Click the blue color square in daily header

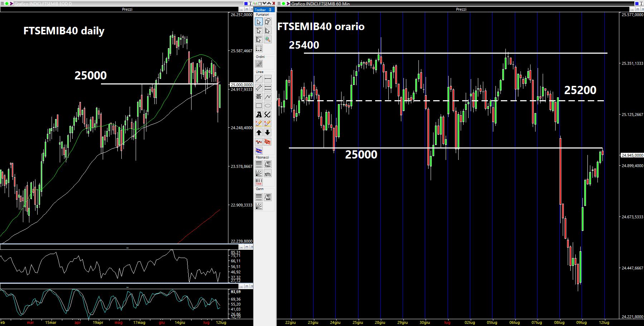coord(246,4)
